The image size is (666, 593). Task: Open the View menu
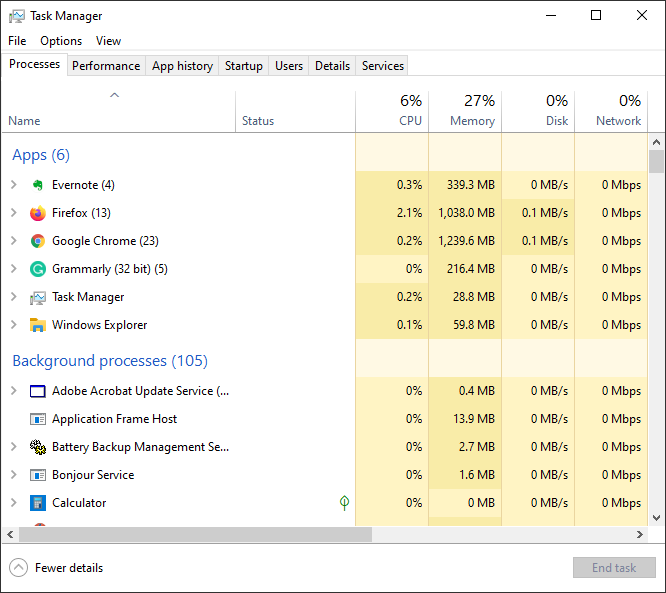[x=108, y=41]
